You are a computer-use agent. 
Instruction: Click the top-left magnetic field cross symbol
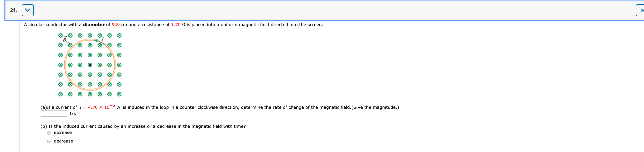tap(60, 35)
